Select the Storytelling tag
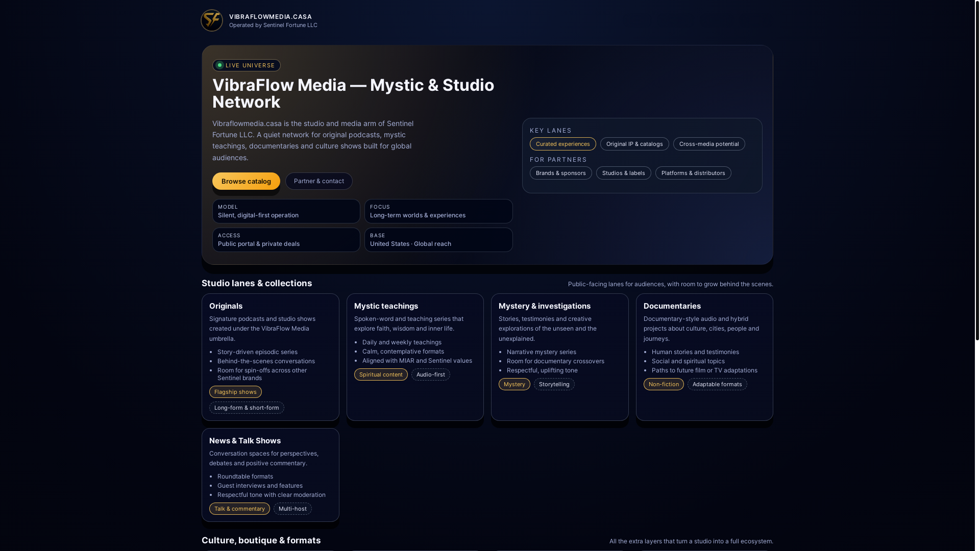Viewport: 980px width, 551px height. pyautogui.click(x=554, y=384)
